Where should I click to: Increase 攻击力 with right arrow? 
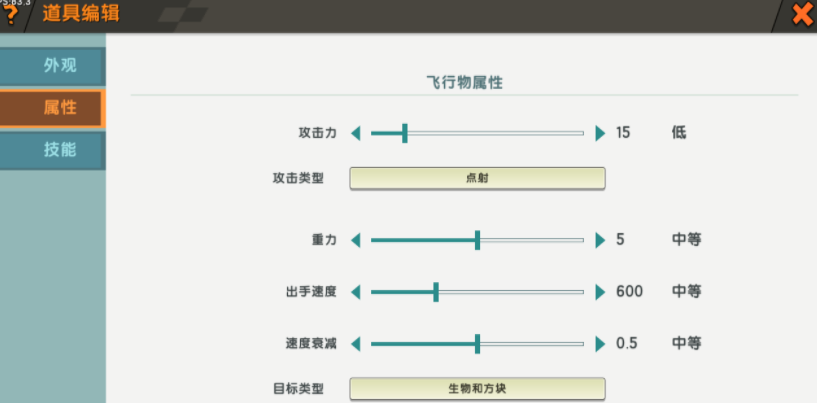(x=600, y=133)
